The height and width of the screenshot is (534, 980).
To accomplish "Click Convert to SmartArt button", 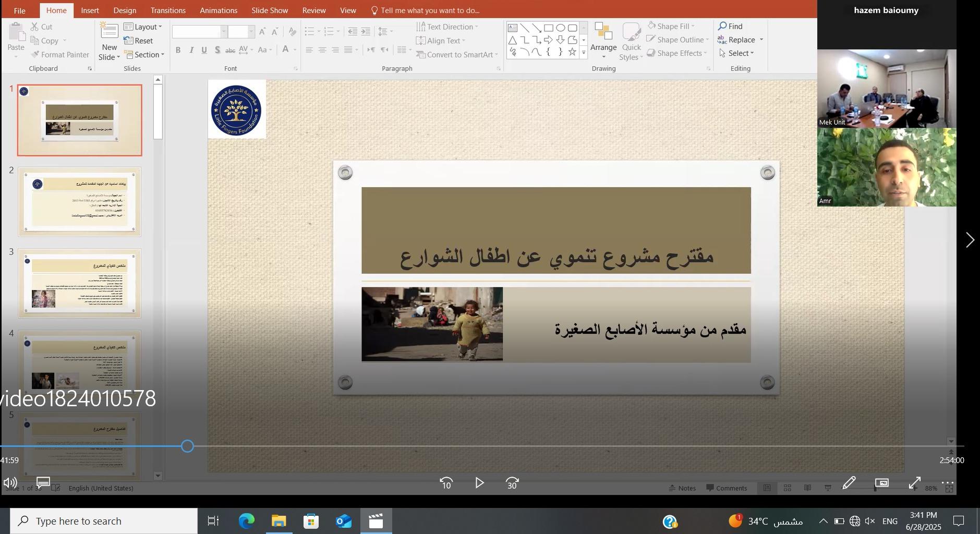I will click(457, 55).
